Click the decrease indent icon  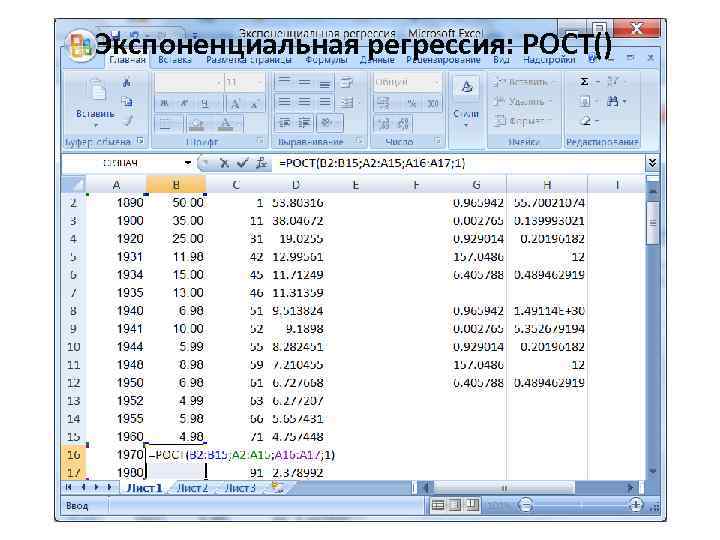[284, 123]
